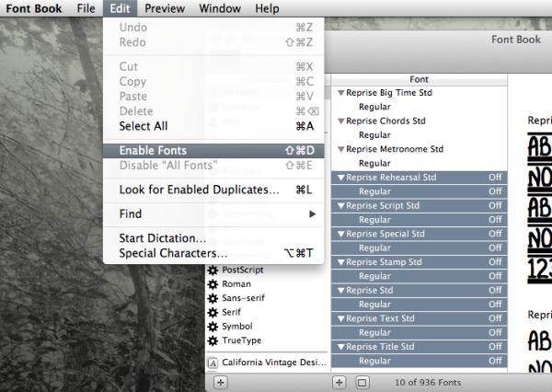Select Regular under Reprise Title Std
This screenshot has width=552, height=392.
tap(419, 361)
